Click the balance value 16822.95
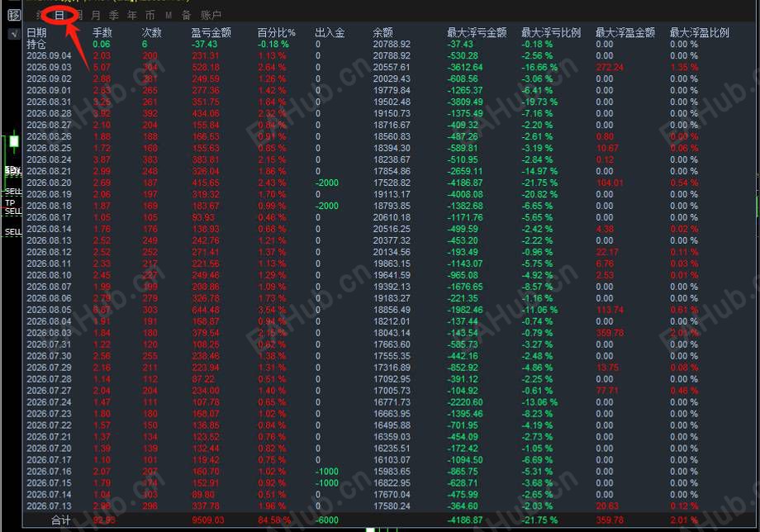Image resolution: width=760 pixels, height=532 pixels. click(392, 483)
